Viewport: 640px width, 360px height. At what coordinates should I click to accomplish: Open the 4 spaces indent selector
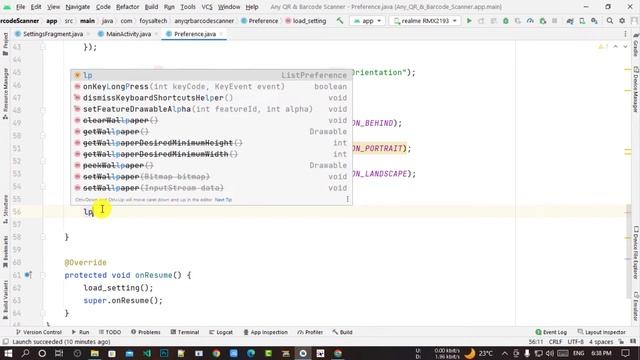click(601, 342)
